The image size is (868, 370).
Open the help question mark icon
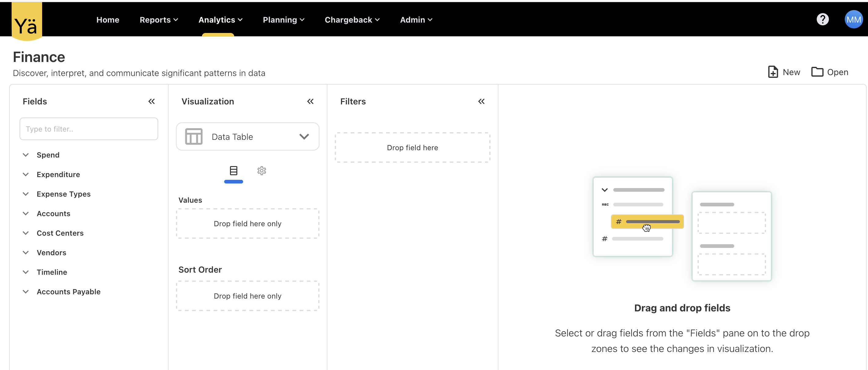coord(822,20)
